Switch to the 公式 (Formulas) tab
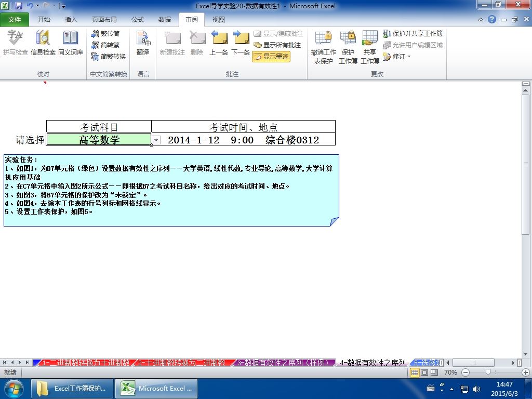The image size is (532, 399). 137,20
